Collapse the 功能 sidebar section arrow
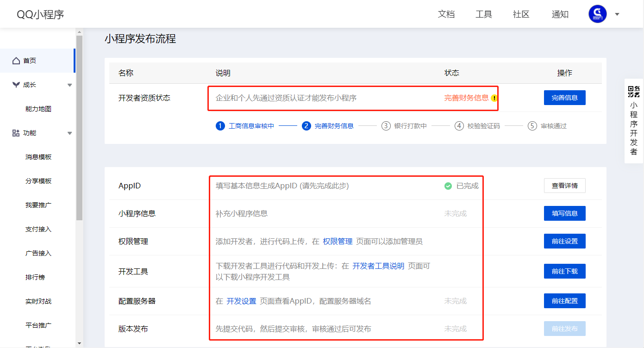644x348 pixels. (x=69, y=133)
